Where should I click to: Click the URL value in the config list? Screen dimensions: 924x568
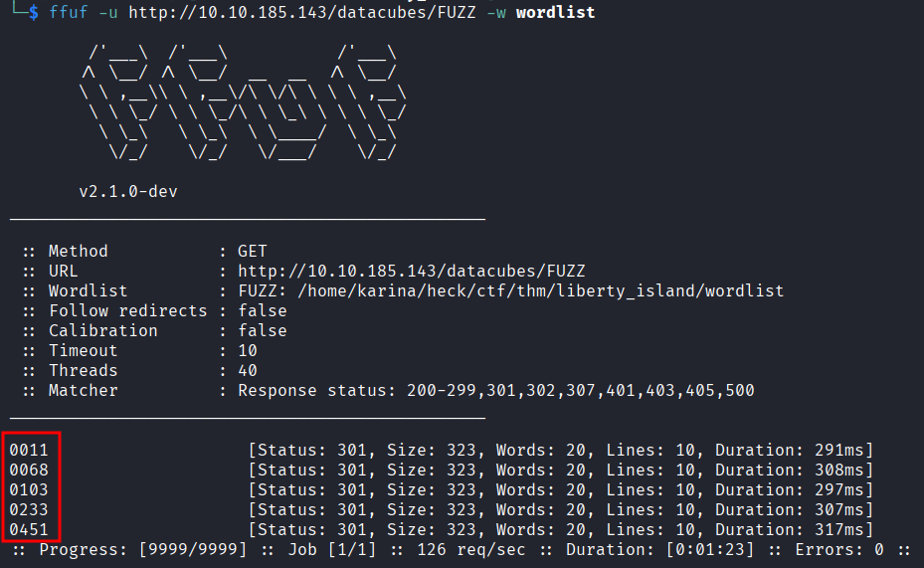412,271
